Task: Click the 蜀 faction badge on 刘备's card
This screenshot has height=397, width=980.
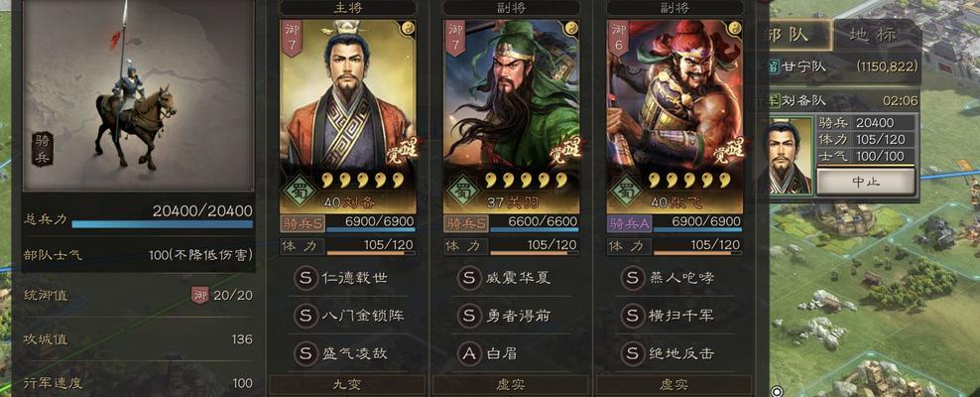Action: [x=300, y=190]
